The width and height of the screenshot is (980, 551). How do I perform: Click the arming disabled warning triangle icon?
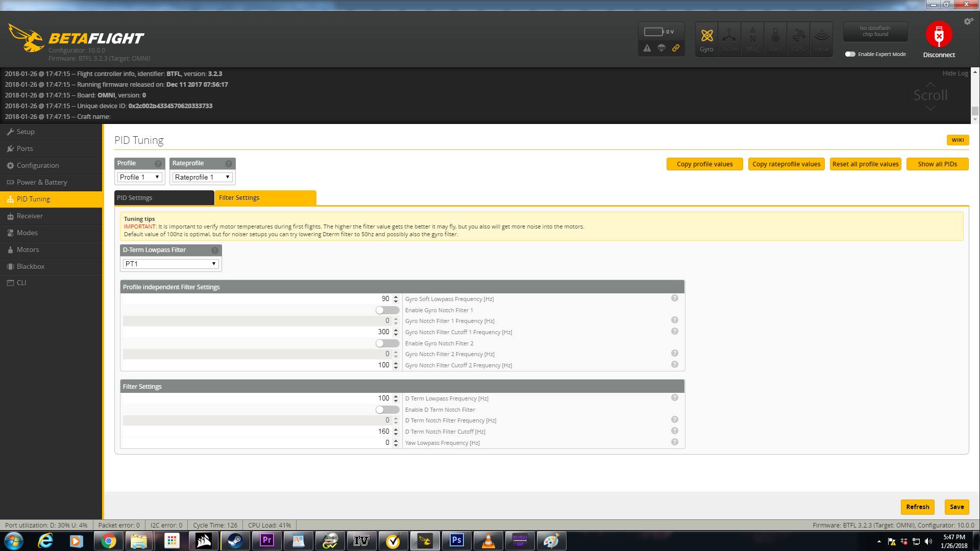[x=647, y=48]
